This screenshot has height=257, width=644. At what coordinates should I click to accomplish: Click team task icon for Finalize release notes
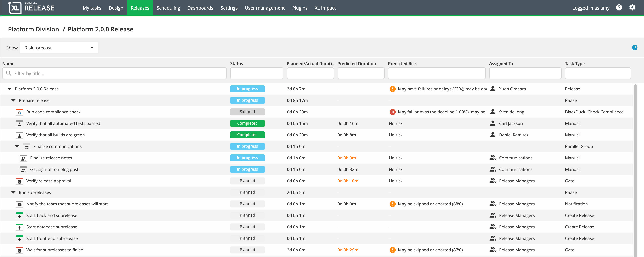pyautogui.click(x=23, y=158)
